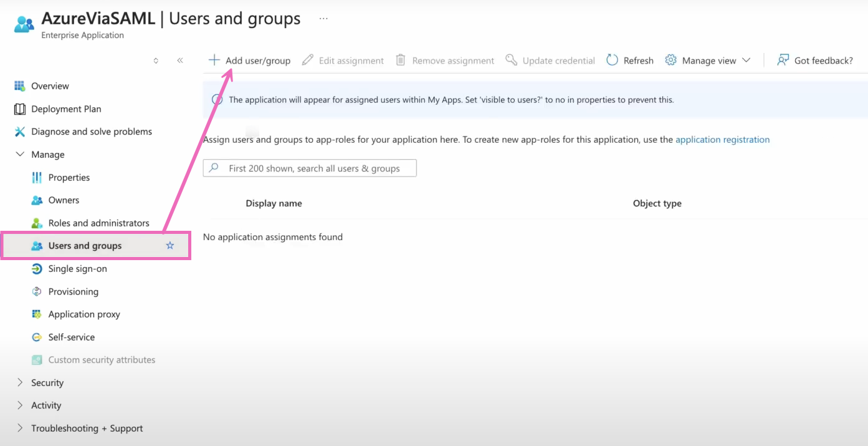Focus the search all users & groups field

pos(310,168)
